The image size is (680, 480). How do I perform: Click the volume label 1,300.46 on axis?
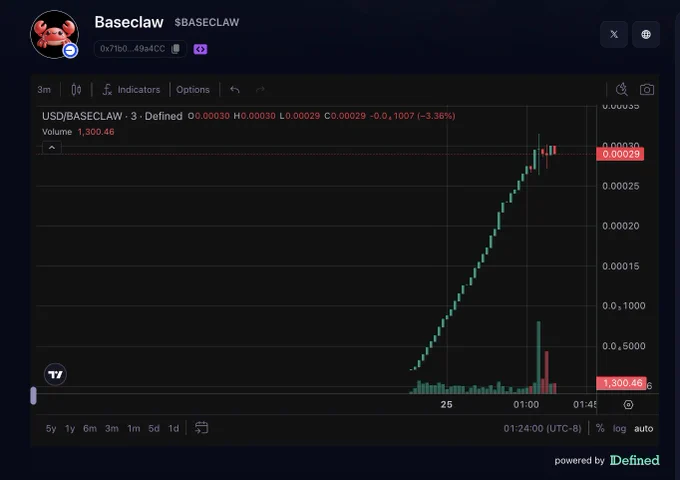[x=621, y=383]
